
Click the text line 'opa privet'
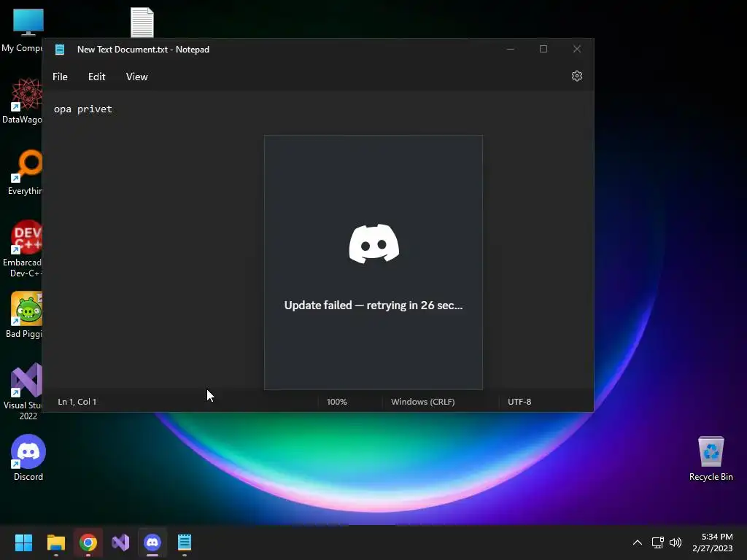[83, 109]
